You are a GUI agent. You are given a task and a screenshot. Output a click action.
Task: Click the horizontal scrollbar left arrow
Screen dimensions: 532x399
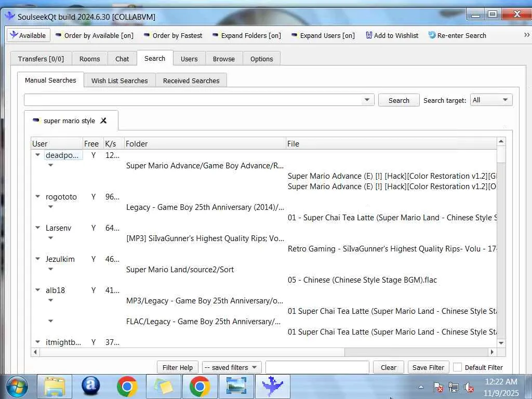pos(35,352)
